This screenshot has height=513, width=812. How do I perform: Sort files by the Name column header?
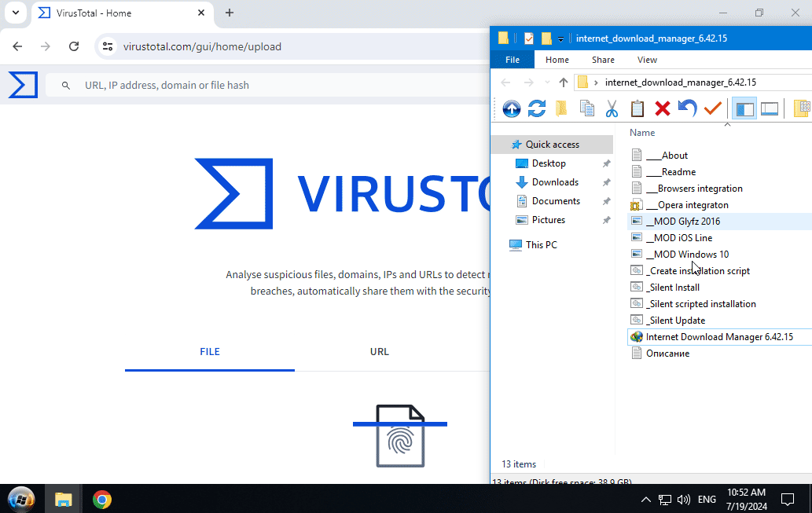point(642,133)
